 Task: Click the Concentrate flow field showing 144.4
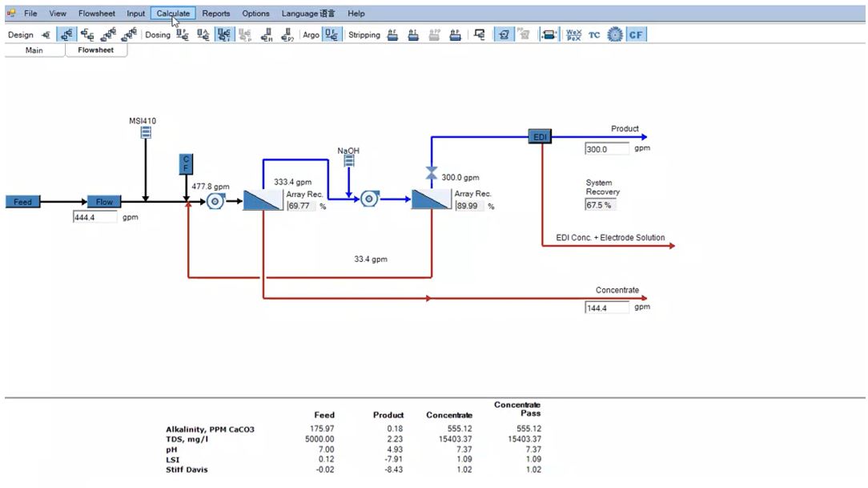coord(607,308)
